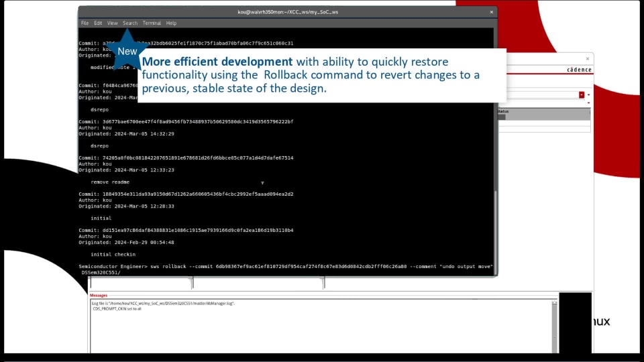Expand the lower small arrow under the red dropdown
Image resolution: width=644 pixels, height=362 pixels.
pos(588,103)
